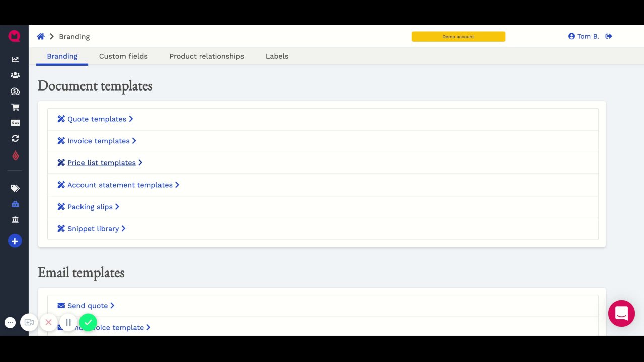Select the Labels tab
The height and width of the screenshot is (362, 644).
coord(277,56)
